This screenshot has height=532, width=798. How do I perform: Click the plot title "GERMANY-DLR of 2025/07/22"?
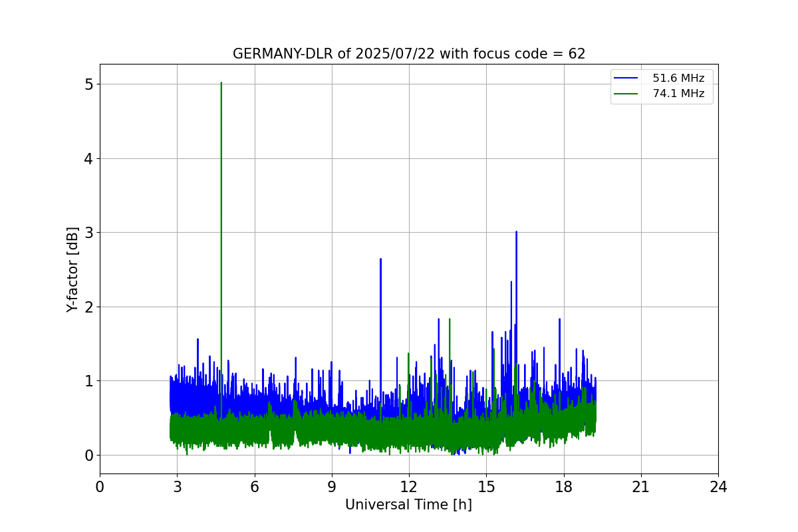tap(409, 54)
